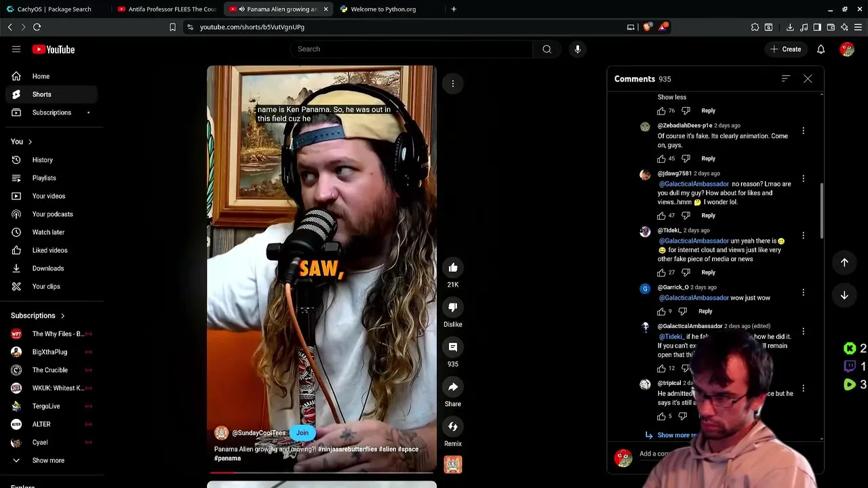The image size is (868, 488).
Task: Focus the YouTube search field
Action: pyautogui.click(x=411, y=49)
